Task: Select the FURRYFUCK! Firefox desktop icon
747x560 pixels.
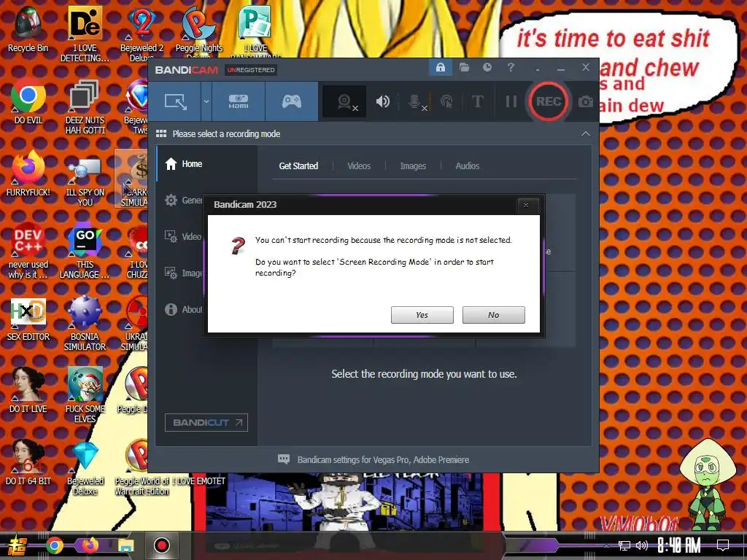Action: (28, 174)
